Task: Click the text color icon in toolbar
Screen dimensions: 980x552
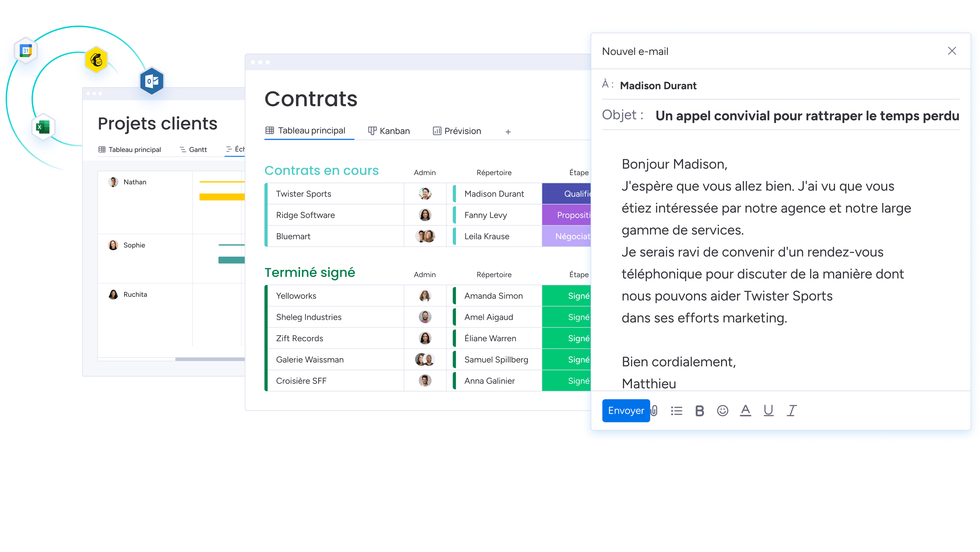Action: tap(745, 411)
